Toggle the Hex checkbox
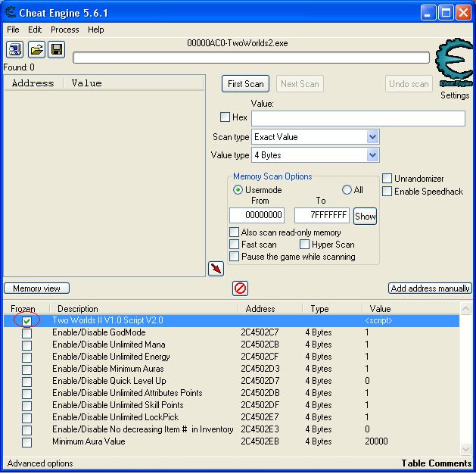Viewport: 476px width, 474px height. pos(225,117)
